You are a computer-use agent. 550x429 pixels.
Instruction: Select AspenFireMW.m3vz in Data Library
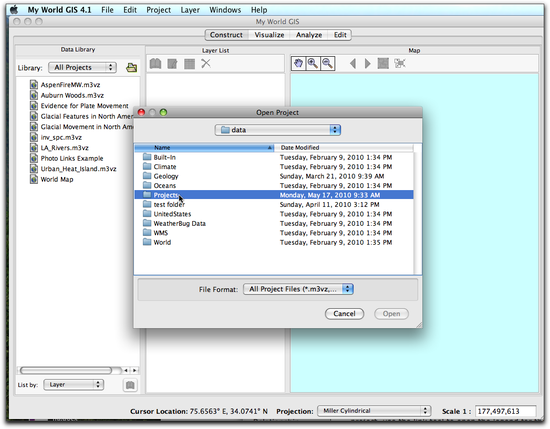[x=70, y=85]
